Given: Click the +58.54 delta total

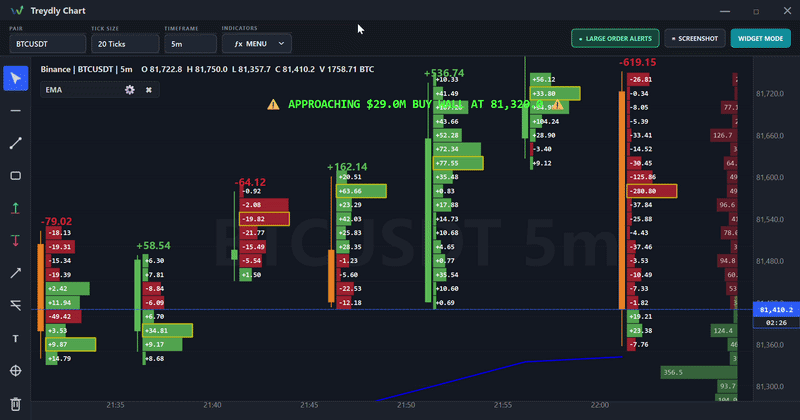Looking at the screenshot, I should click(x=153, y=245).
